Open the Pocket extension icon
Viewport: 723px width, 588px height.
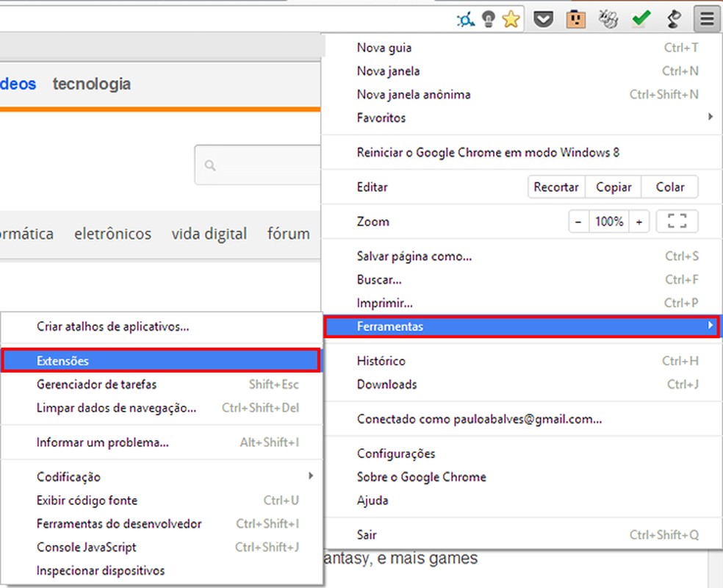[x=543, y=18]
